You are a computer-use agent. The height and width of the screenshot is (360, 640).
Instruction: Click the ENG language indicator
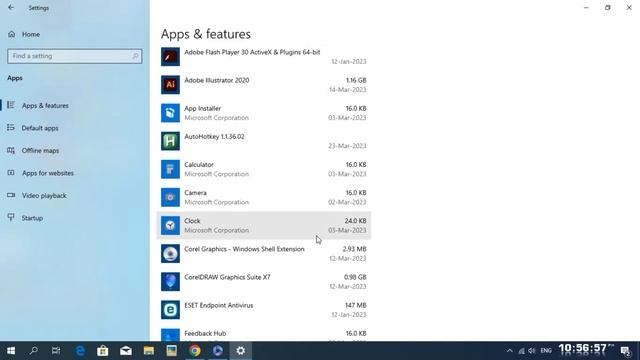coord(546,351)
